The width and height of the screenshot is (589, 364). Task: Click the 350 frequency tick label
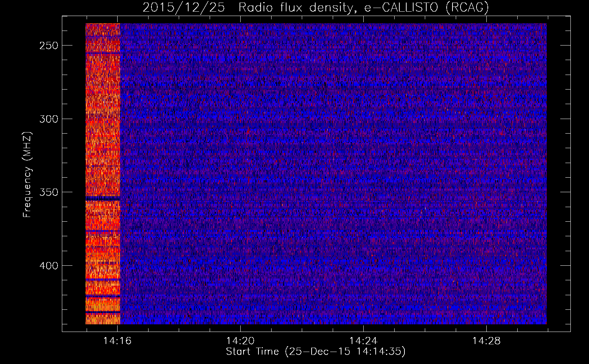49,192
